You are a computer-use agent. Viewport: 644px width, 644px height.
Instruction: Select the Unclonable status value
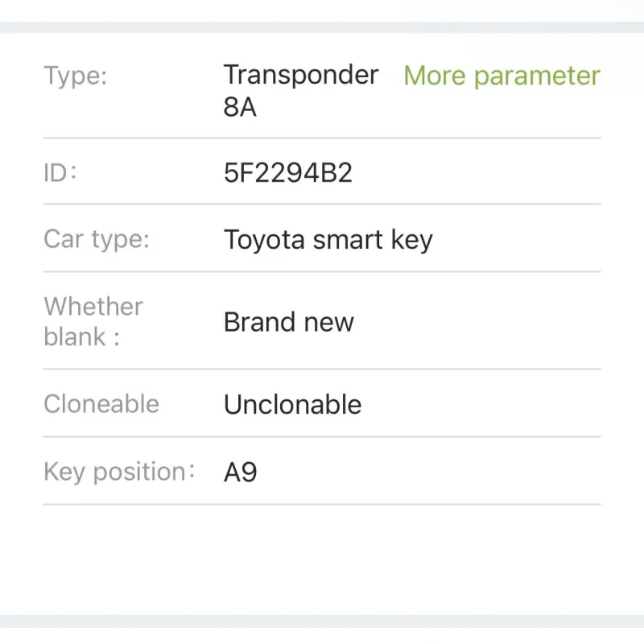292,404
